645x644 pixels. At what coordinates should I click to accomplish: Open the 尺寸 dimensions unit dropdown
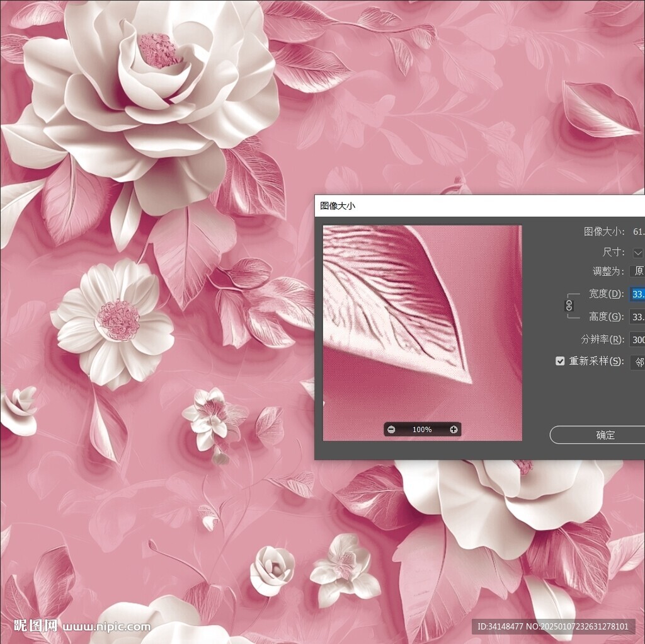pos(638,253)
